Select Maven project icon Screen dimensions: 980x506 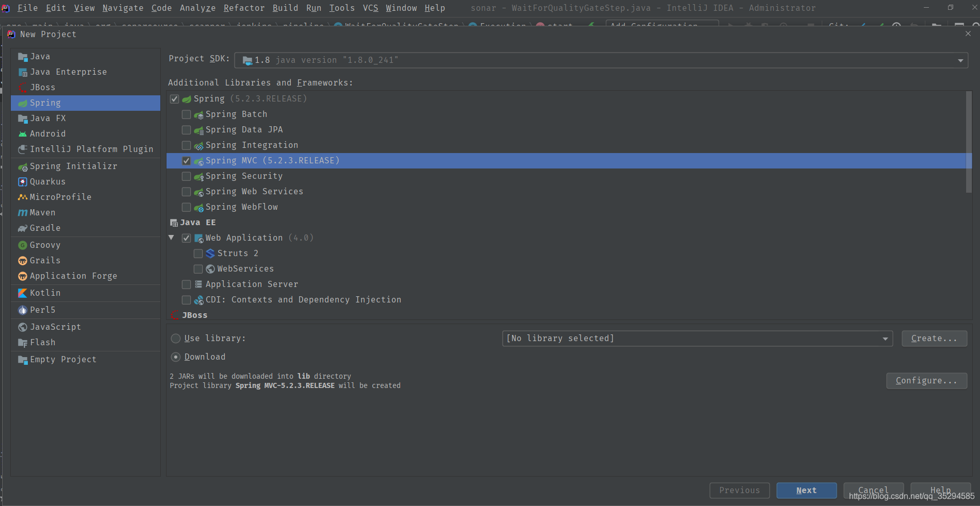click(23, 213)
